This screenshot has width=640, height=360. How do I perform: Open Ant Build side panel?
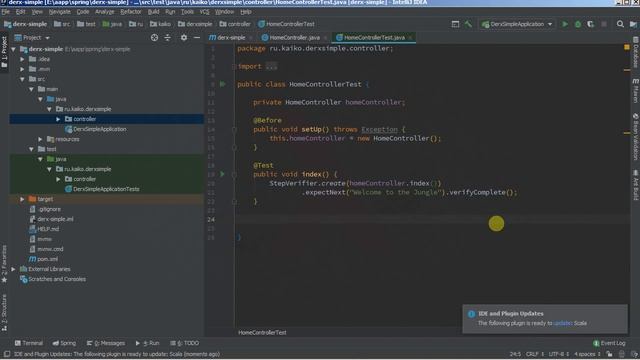click(636, 185)
